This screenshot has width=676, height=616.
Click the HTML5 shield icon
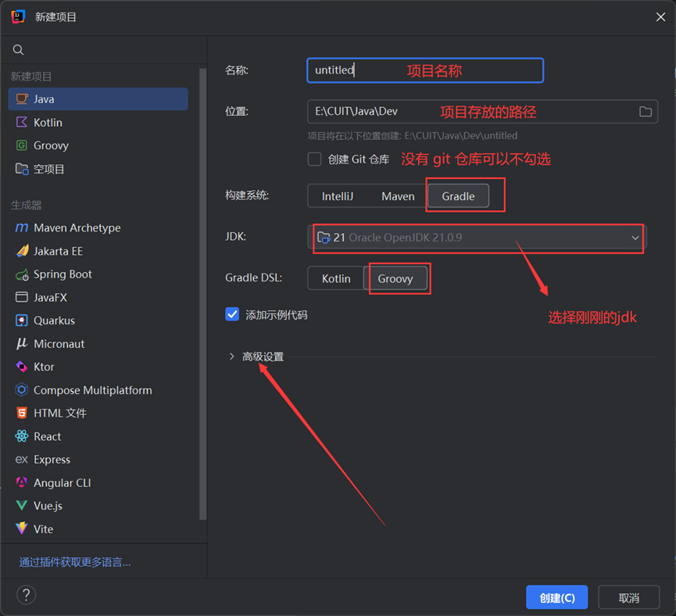click(22, 414)
